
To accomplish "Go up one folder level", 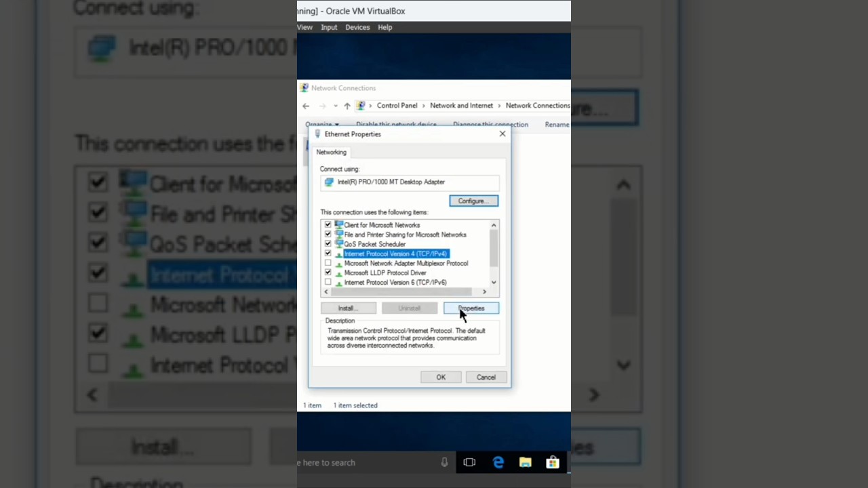I will point(347,106).
